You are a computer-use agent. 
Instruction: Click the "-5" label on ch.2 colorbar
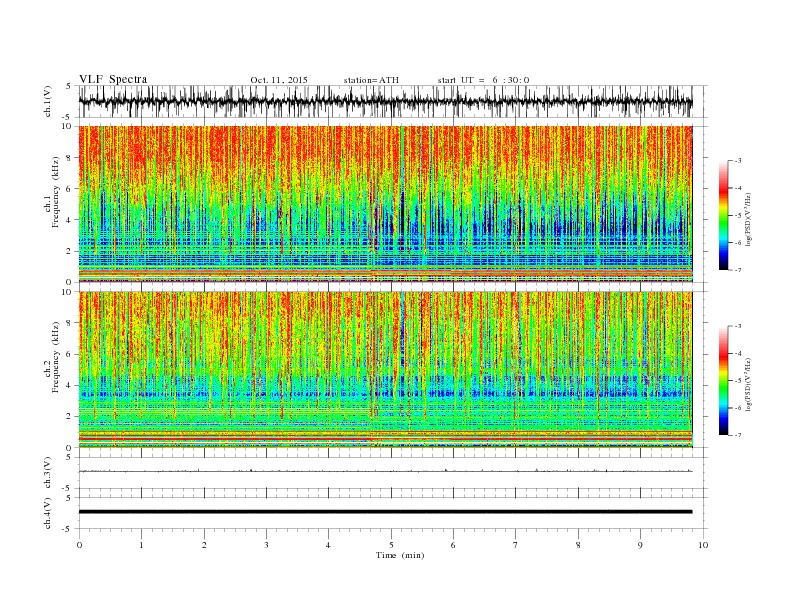738,381
